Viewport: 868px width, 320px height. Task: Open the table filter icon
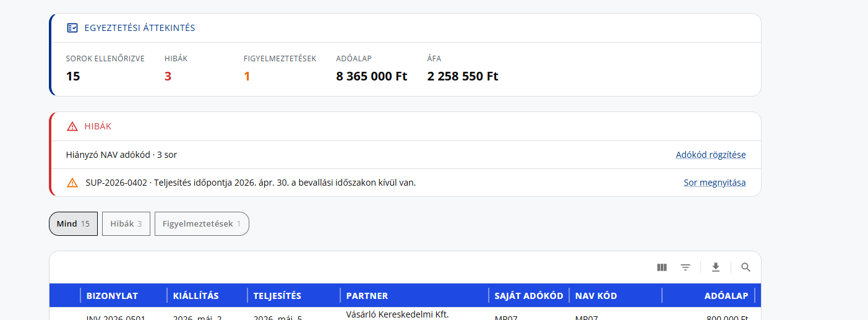[685, 267]
